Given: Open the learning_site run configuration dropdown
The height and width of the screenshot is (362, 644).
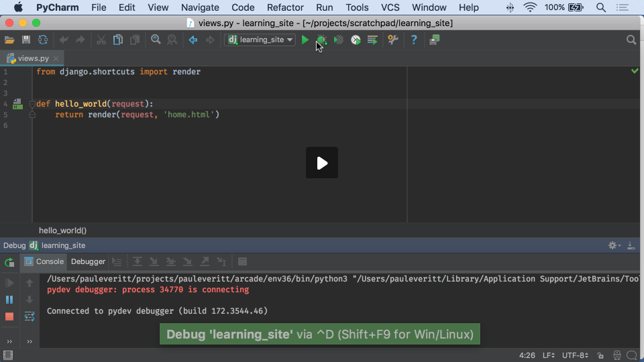Looking at the screenshot, I should [x=260, y=40].
